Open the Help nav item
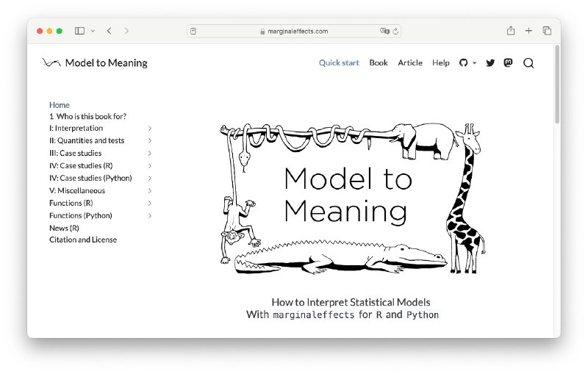Viewport: 588px width, 374px height. (x=440, y=63)
